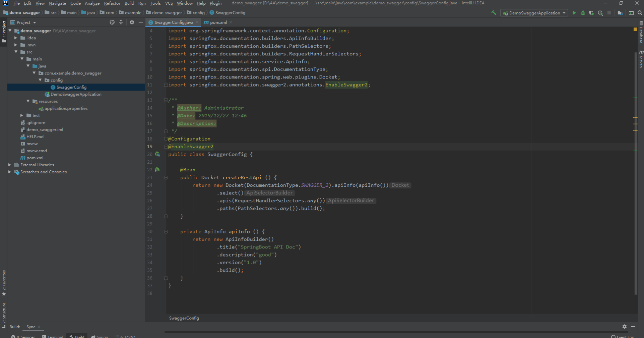Open the run configuration dropdown

(x=534, y=13)
